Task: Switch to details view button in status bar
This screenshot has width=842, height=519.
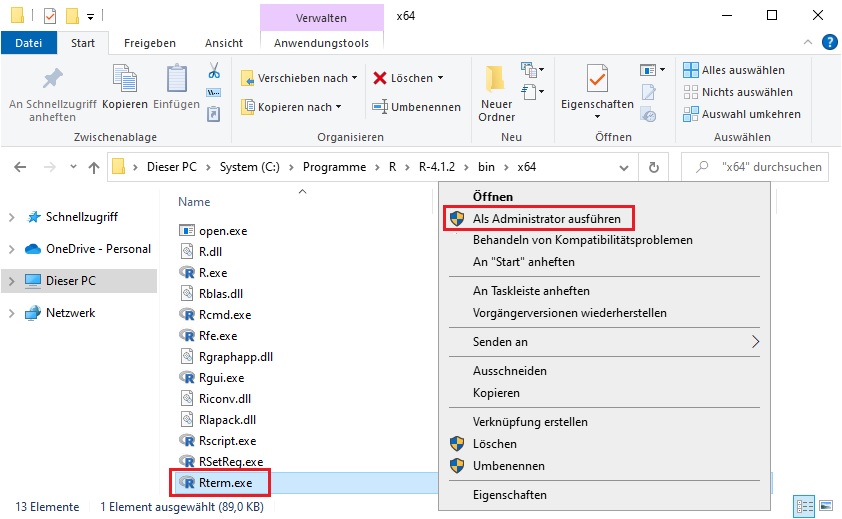Action: [804, 506]
